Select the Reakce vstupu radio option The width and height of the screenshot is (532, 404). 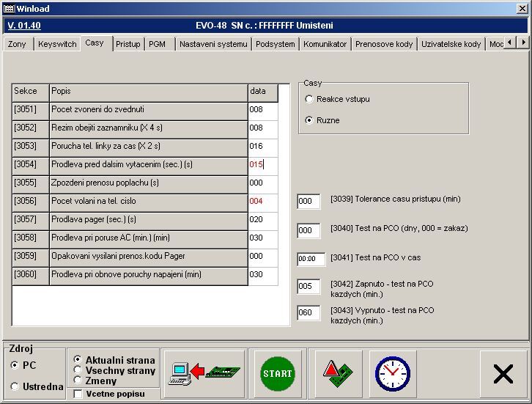tap(310, 99)
